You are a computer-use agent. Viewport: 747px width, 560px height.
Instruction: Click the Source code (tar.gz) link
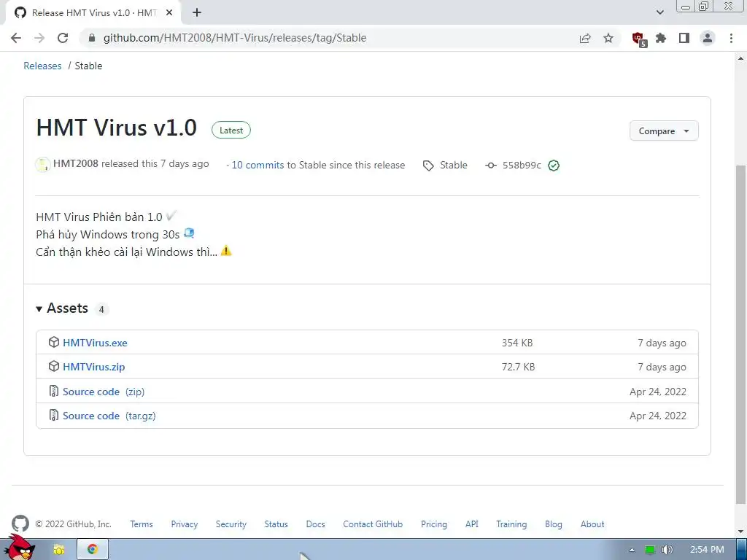109,416
